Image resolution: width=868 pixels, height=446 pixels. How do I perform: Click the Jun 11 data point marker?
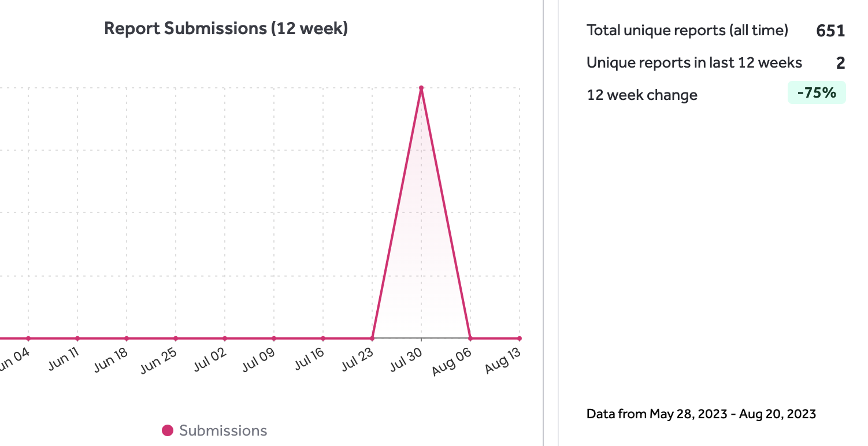click(x=77, y=339)
